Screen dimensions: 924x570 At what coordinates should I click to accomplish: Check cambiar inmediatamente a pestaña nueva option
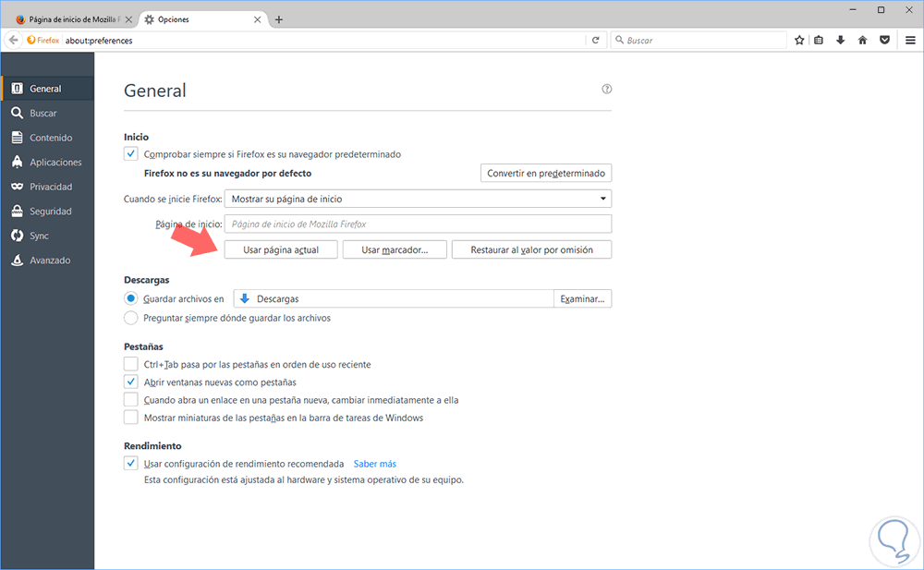click(131, 399)
